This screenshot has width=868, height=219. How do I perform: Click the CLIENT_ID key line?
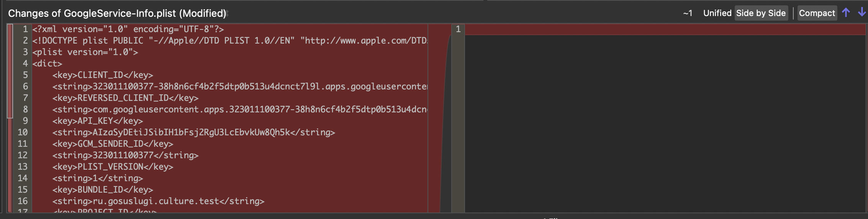pos(103,75)
